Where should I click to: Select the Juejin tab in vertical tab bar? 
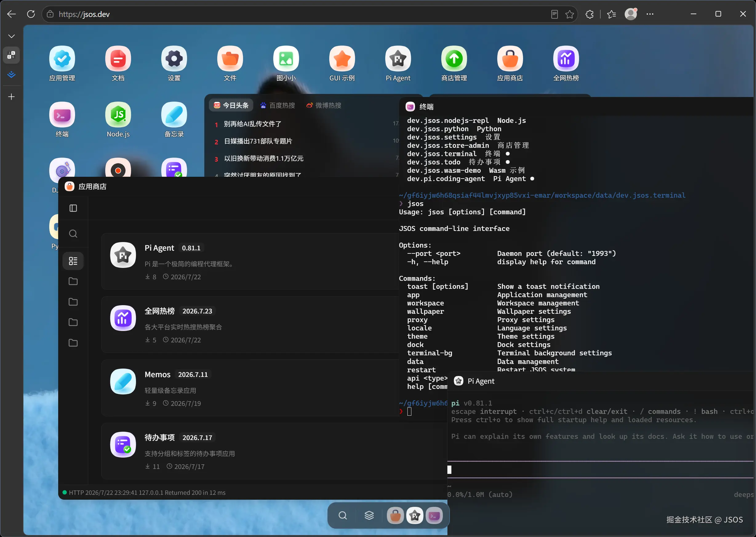pyautogui.click(x=12, y=75)
